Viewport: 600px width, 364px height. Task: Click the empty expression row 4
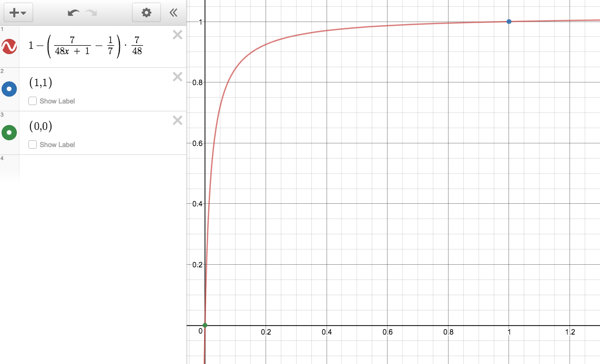pos(100,167)
